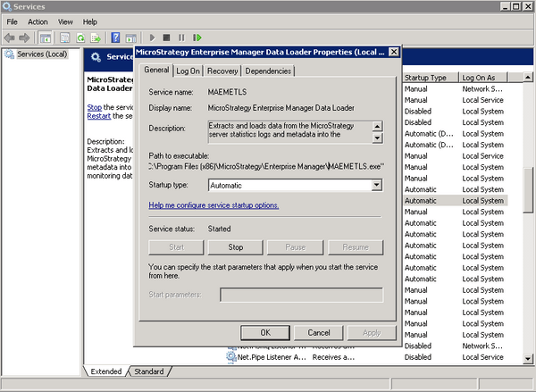The width and height of the screenshot is (536, 392).
Task: Click the MAEMETLS.exe path to executable text
Action: point(266,166)
